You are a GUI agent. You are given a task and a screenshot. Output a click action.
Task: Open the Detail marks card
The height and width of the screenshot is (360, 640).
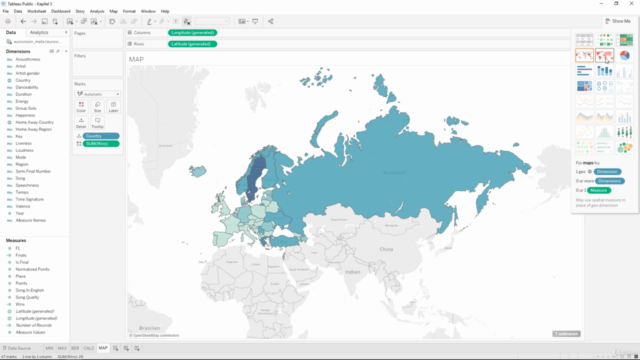pos(81,122)
